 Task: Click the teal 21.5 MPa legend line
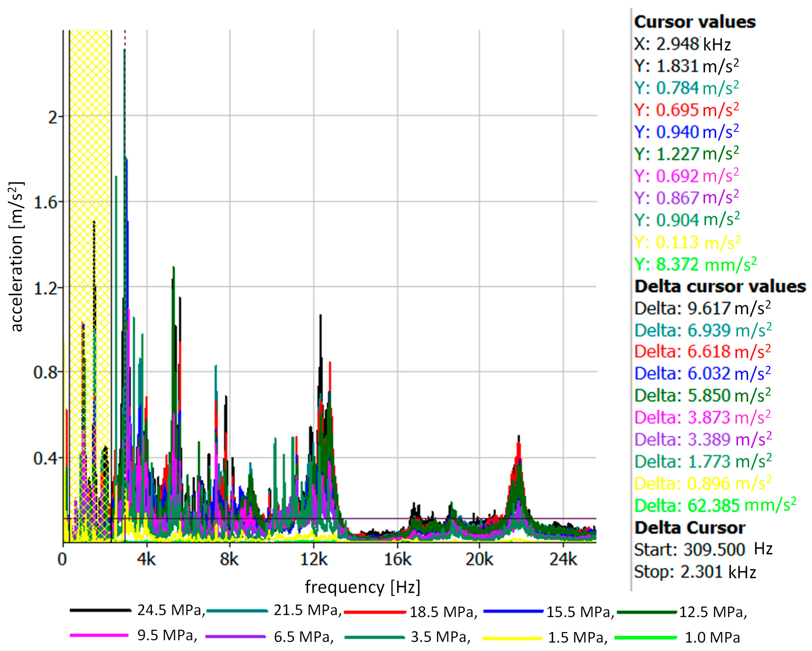[237, 610]
